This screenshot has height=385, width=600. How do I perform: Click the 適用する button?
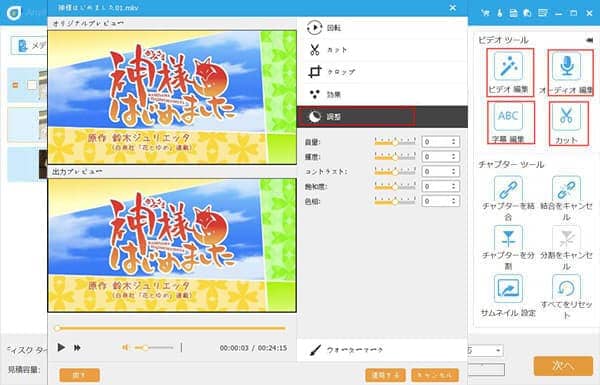(385, 375)
